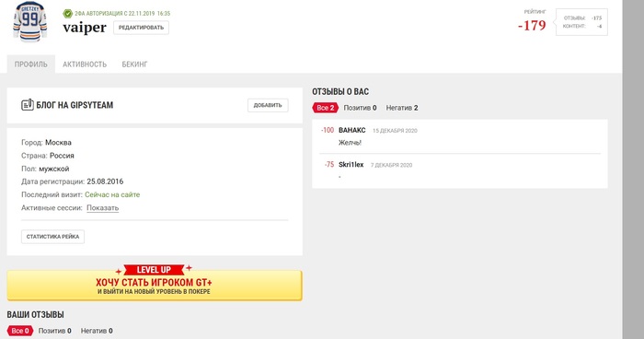The width and height of the screenshot is (644, 339).
Task: Open the ВАНАКС reviewer profile
Action: pyautogui.click(x=352, y=130)
